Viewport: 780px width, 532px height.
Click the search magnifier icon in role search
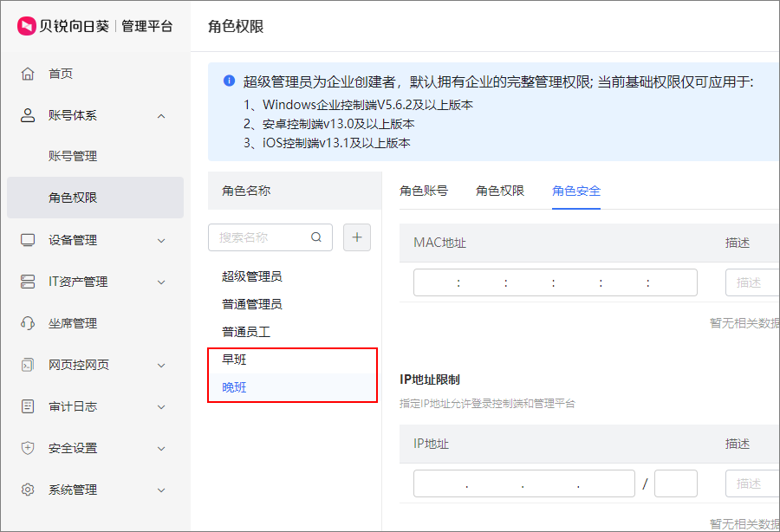316,237
